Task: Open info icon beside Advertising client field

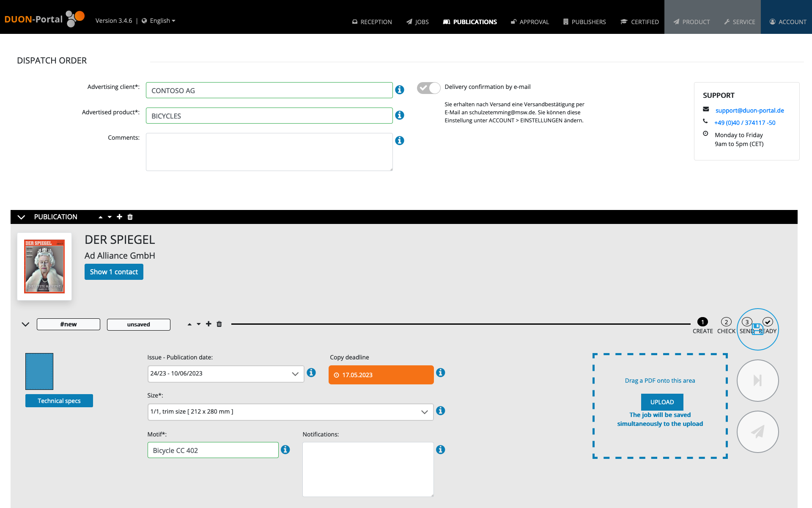Action: click(400, 90)
